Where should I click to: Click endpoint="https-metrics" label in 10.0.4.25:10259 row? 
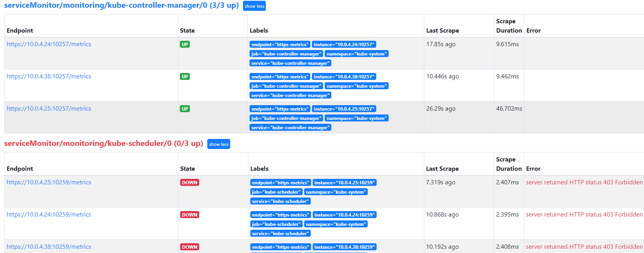(x=281, y=183)
